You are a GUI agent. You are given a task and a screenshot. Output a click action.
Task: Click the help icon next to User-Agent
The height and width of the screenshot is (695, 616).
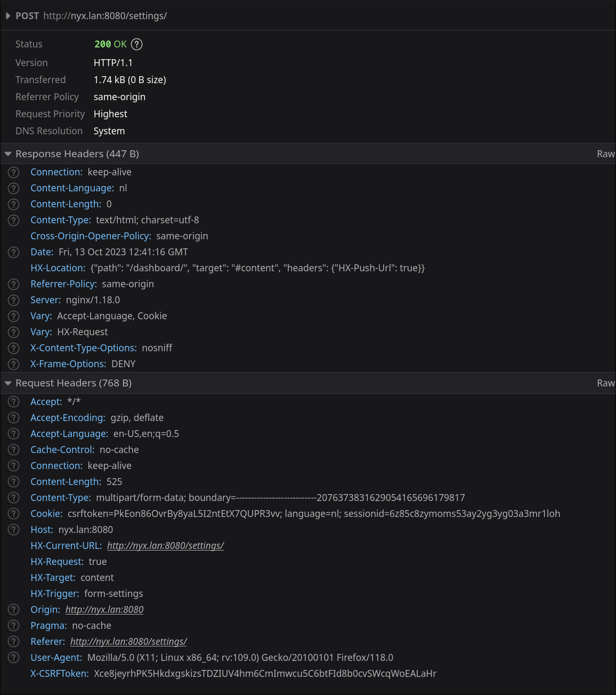coord(13,657)
